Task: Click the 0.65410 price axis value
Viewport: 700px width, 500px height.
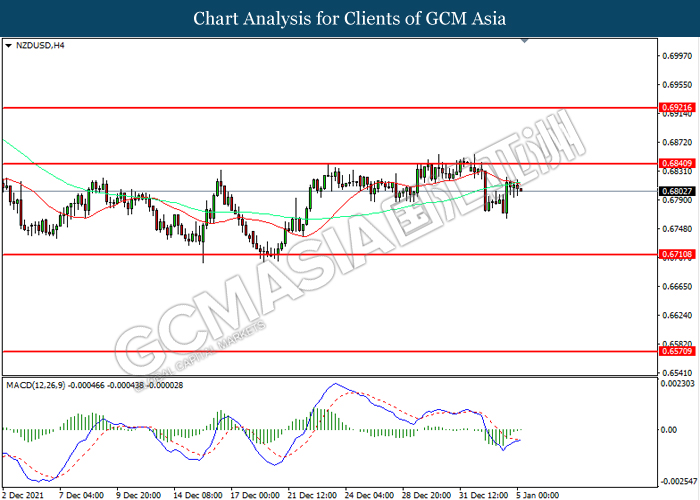Action: point(677,373)
